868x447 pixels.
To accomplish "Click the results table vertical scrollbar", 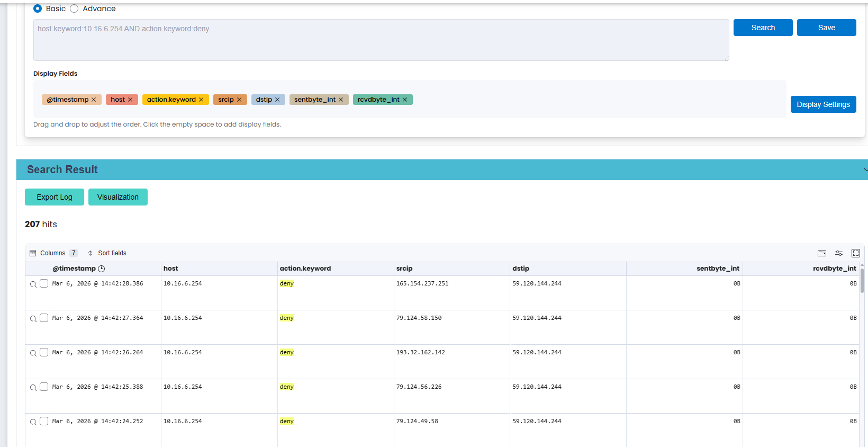I will 862,281.
